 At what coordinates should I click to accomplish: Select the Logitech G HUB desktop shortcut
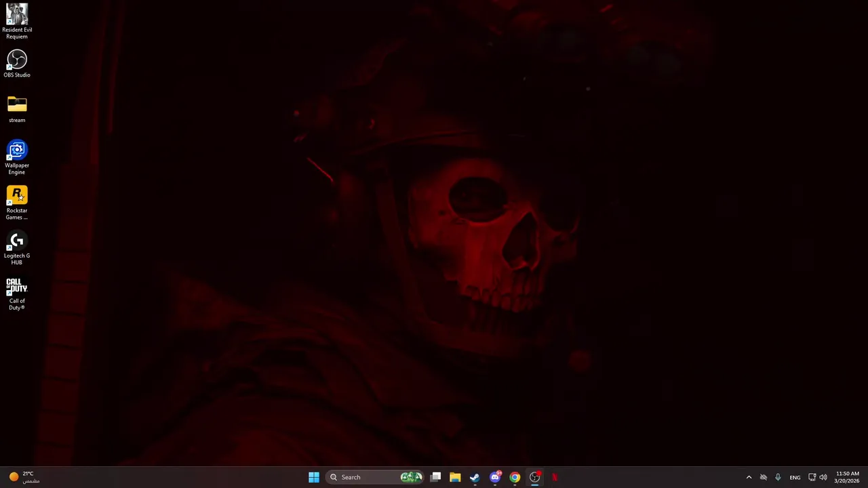(17, 248)
